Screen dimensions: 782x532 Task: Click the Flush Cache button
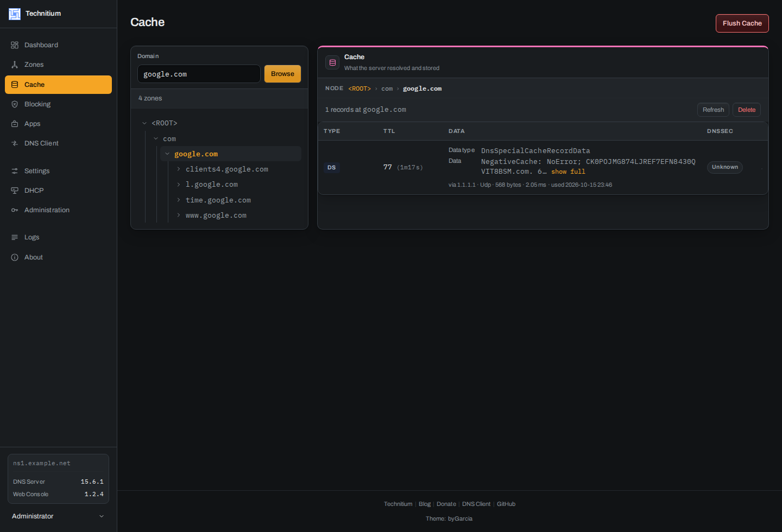(742, 23)
